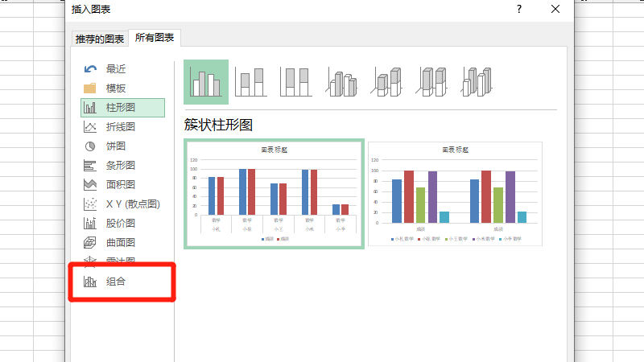Switch to the 推荐的图表 tab
This screenshot has width=644, height=362.
pos(100,39)
